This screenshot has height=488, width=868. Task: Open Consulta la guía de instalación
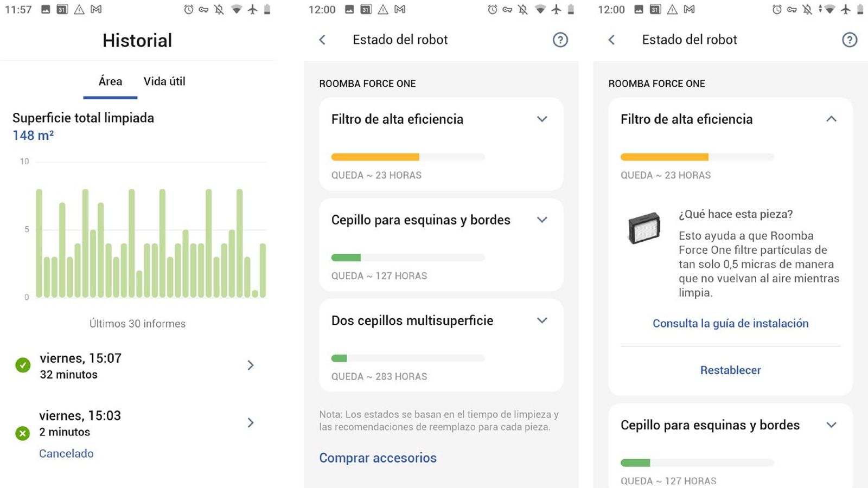[730, 323]
